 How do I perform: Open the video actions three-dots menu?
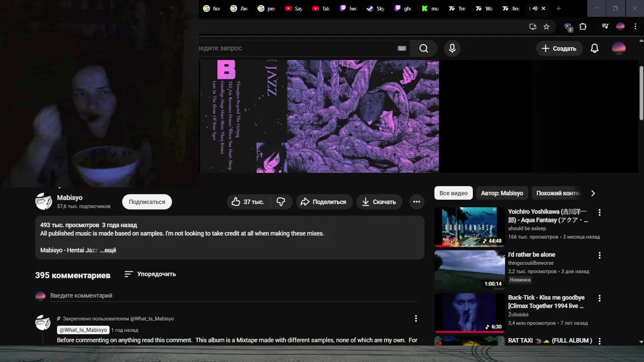coord(417,202)
